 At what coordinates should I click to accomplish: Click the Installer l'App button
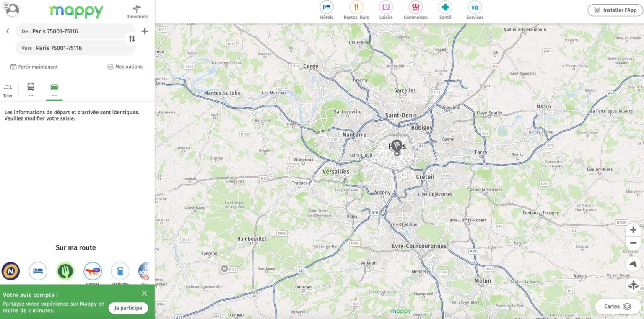(615, 10)
